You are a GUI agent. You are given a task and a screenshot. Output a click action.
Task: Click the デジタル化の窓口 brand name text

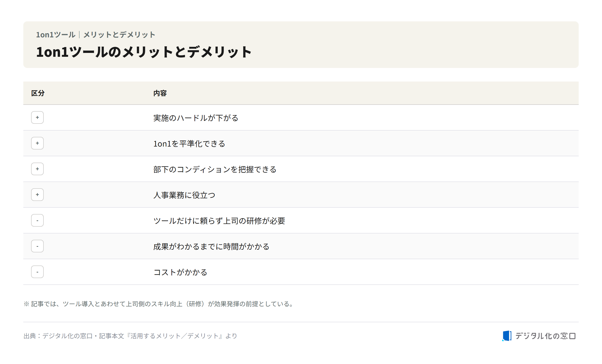(546, 336)
